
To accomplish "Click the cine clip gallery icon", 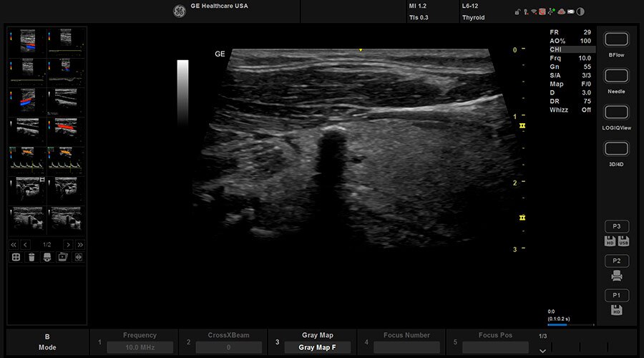I will point(62,256).
